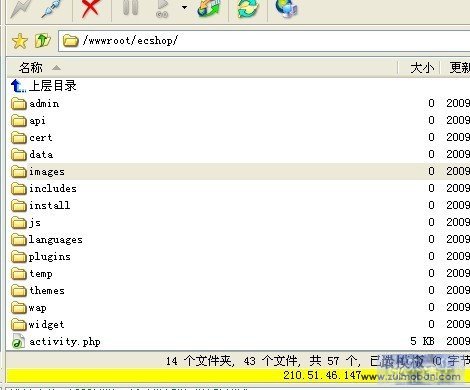Image resolution: width=470 pixels, height=390 pixels.
Task: Select the js folder name
Action: pos(35,223)
